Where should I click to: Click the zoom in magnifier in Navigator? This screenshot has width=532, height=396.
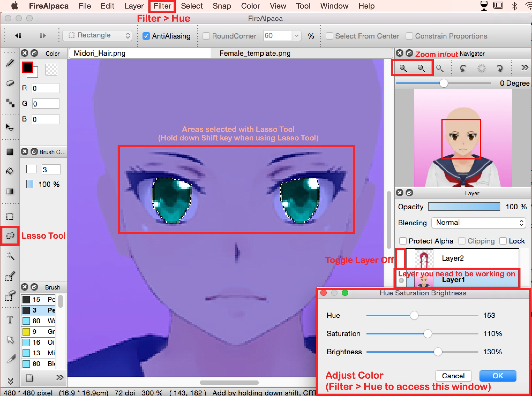(403, 68)
